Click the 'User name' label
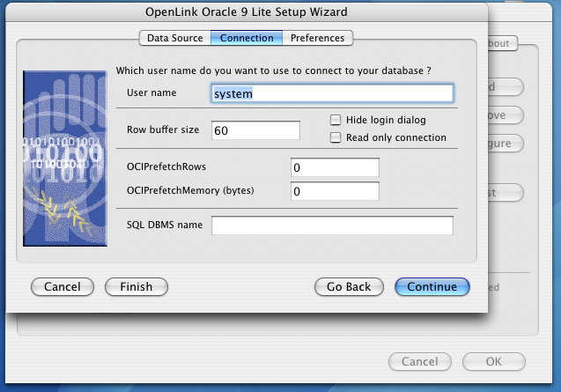 tap(151, 92)
